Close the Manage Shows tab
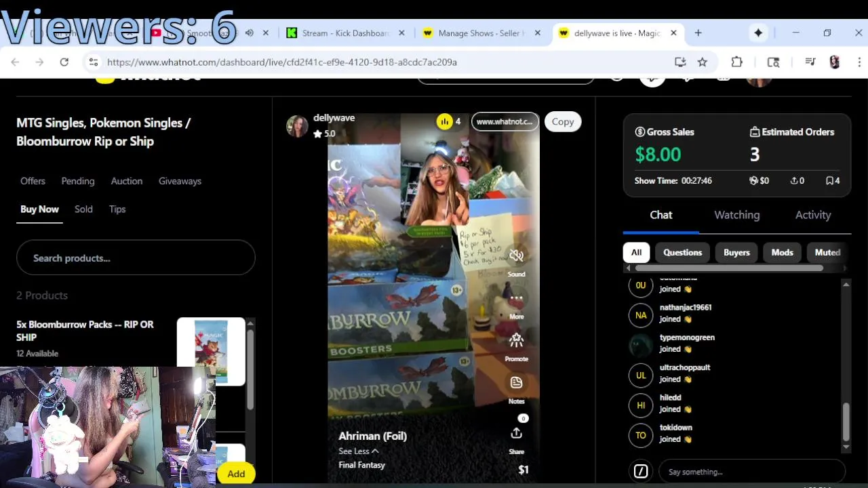The height and width of the screenshot is (488, 868). [x=538, y=33]
